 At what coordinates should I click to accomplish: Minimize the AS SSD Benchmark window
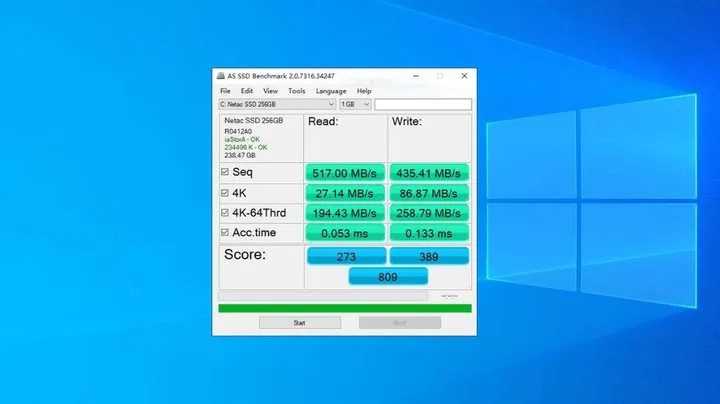click(415, 76)
